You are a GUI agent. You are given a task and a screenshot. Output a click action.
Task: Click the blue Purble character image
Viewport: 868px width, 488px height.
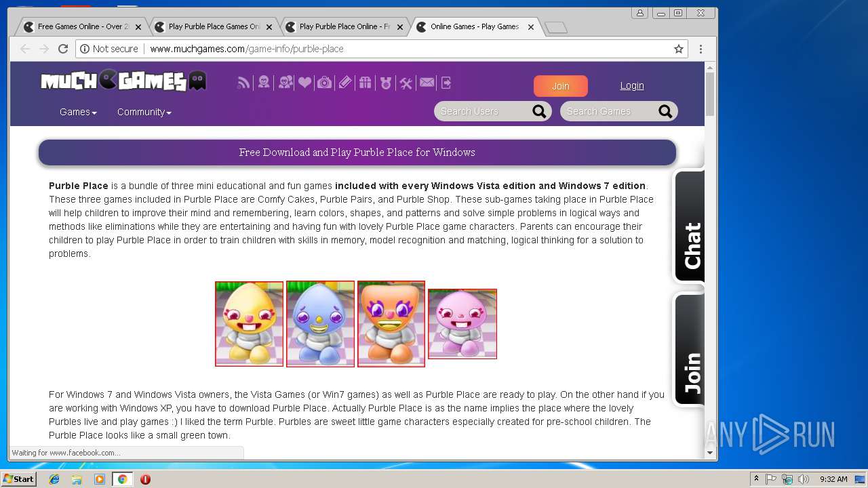point(320,324)
